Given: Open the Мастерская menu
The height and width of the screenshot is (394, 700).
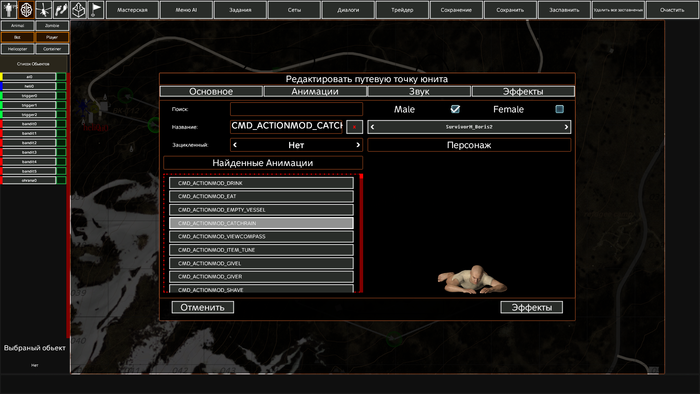Looking at the screenshot, I should [132, 10].
